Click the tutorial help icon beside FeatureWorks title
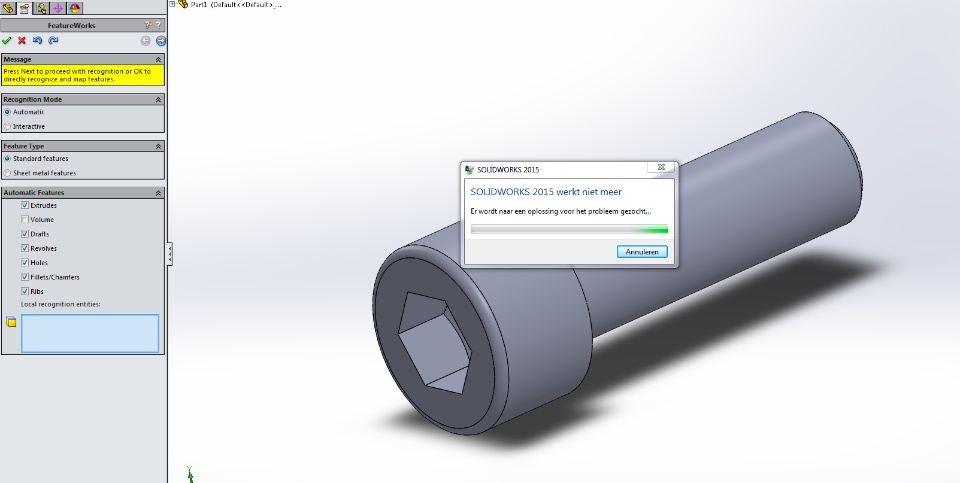The height and width of the screenshot is (483, 960). coord(148,25)
